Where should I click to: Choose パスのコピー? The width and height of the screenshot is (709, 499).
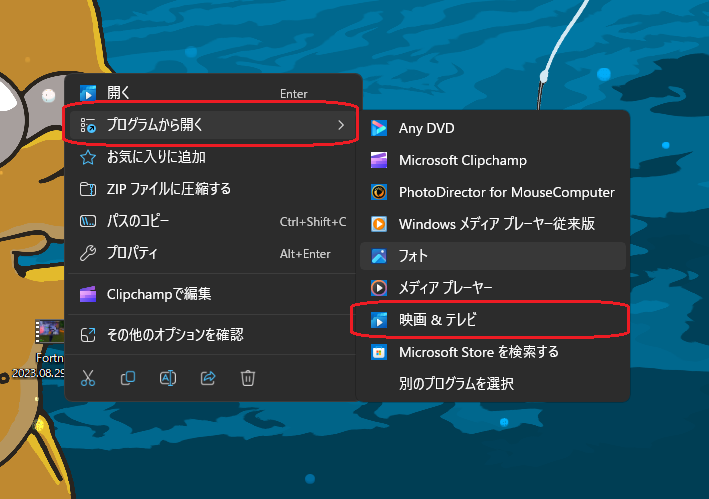point(213,221)
